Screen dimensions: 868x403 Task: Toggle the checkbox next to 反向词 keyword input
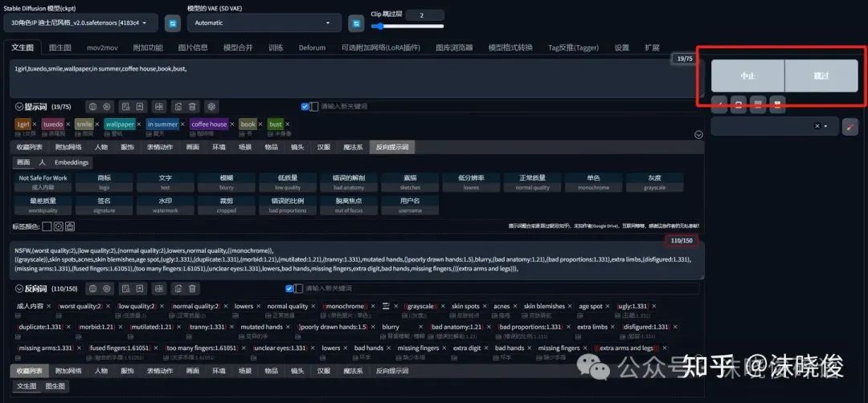(x=289, y=288)
